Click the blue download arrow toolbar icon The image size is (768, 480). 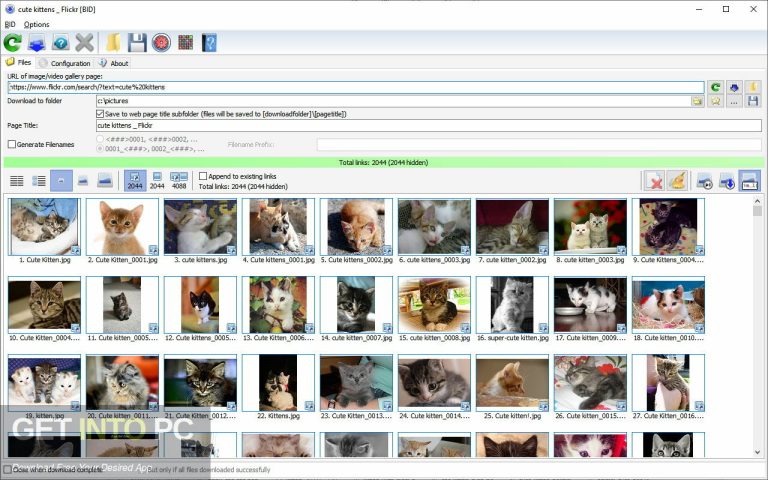tap(37, 43)
